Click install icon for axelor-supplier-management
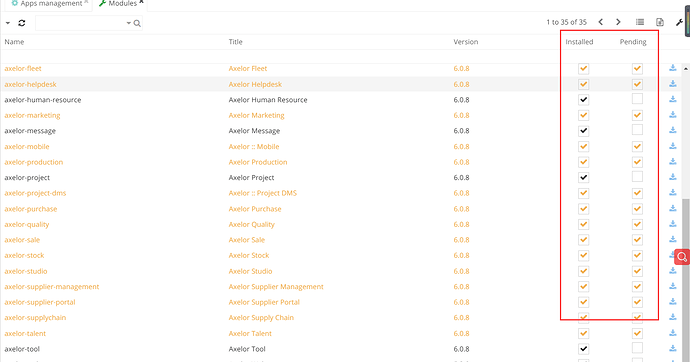 pos(673,286)
